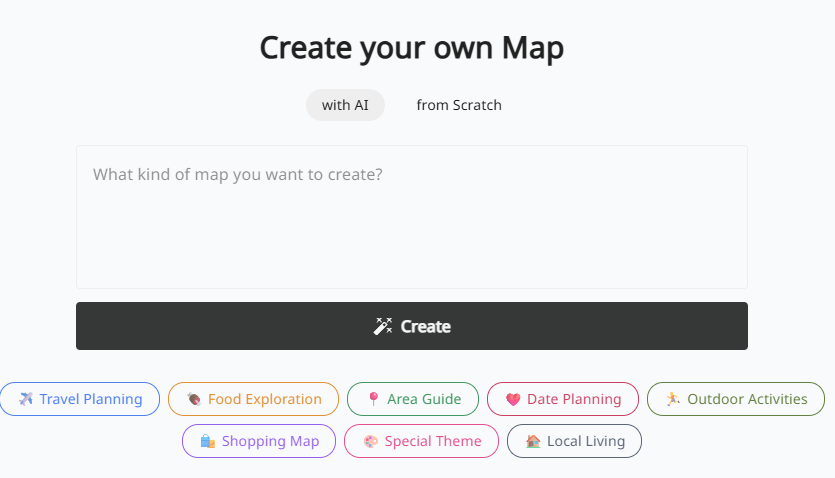This screenshot has width=835, height=478.
Task: Click the runner icon in Outdoor Activities
Action: coord(673,399)
